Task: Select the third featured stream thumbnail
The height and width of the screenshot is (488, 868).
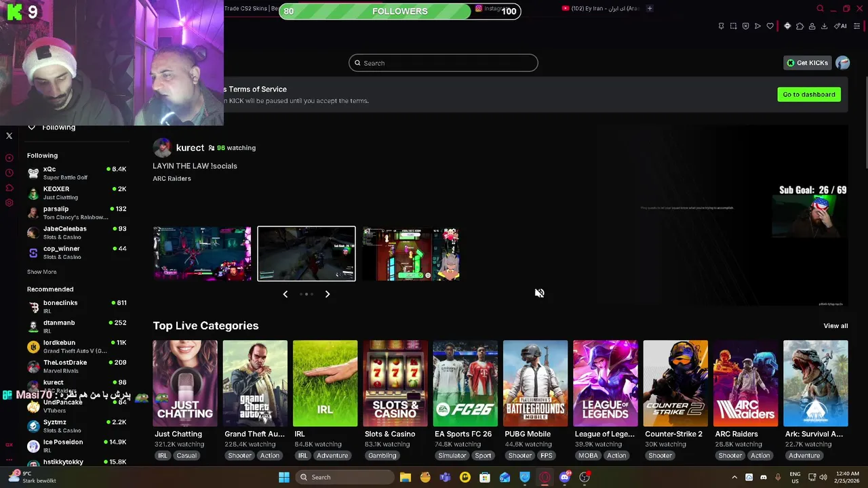Action: [x=411, y=253]
